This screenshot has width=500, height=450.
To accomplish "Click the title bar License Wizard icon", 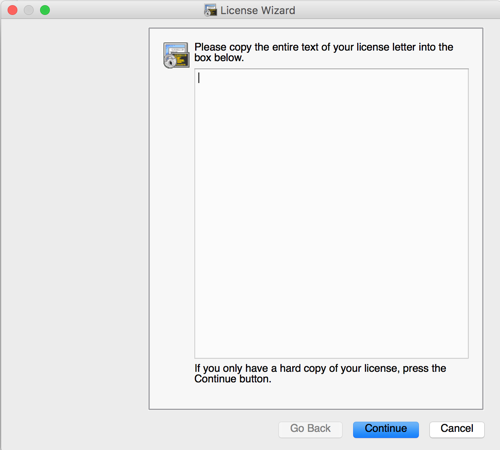I will 210,10.
